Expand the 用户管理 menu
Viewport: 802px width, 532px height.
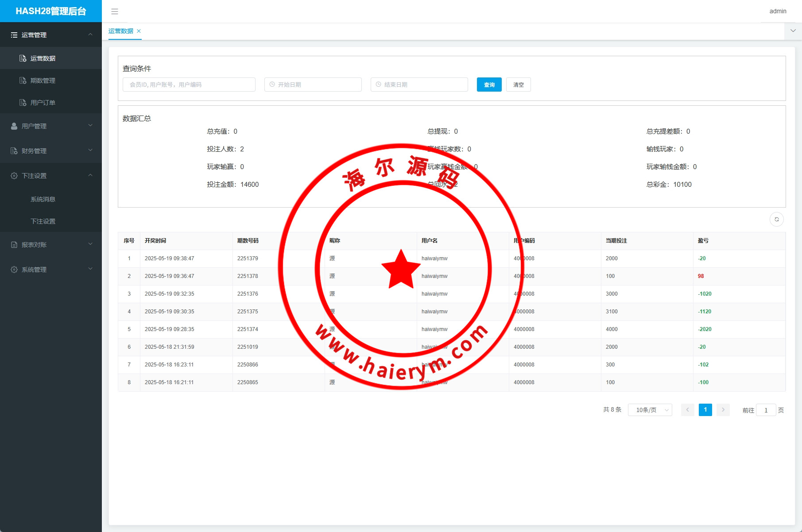(x=50, y=126)
